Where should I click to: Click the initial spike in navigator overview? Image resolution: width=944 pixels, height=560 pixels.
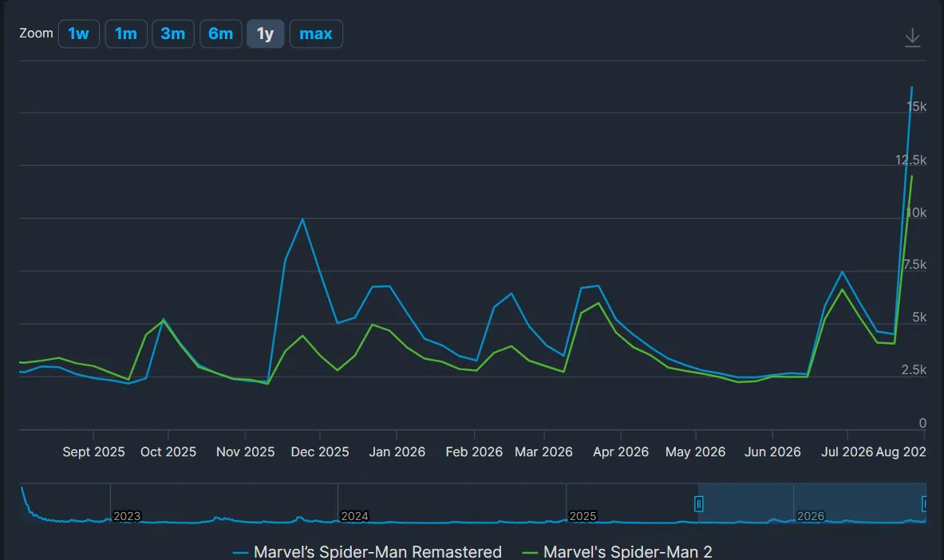point(22,489)
